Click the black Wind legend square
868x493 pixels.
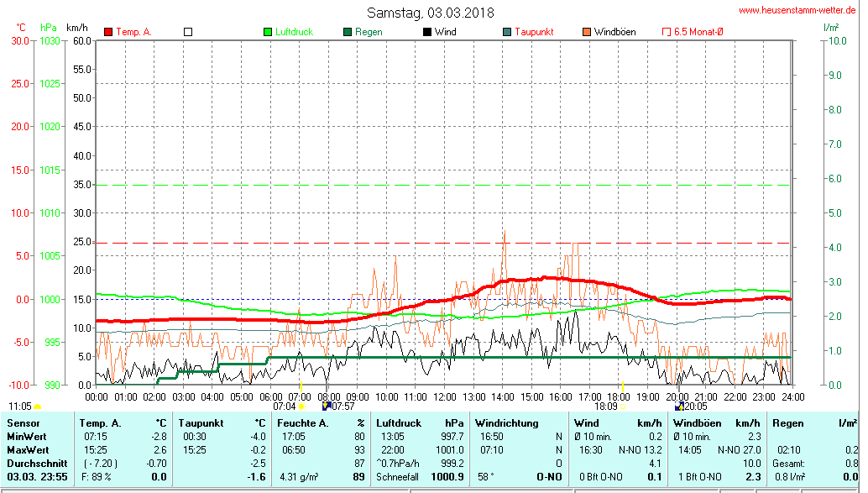point(427,32)
